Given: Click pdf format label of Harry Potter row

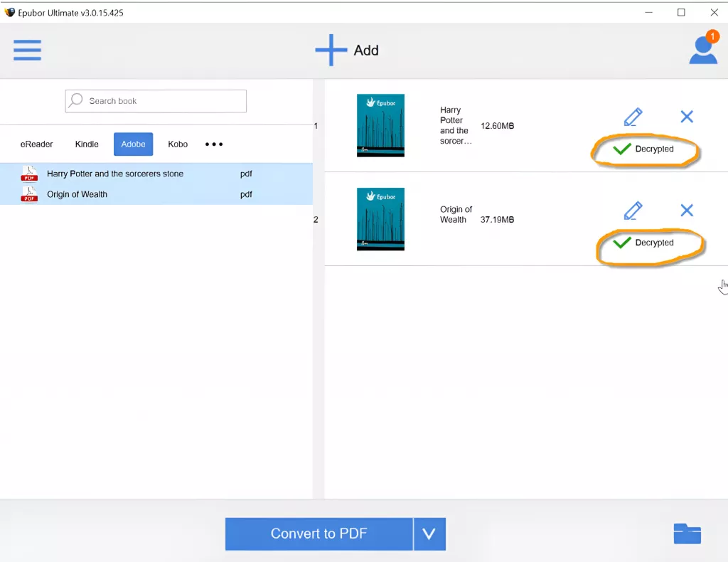Looking at the screenshot, I should tap(246, 174).
